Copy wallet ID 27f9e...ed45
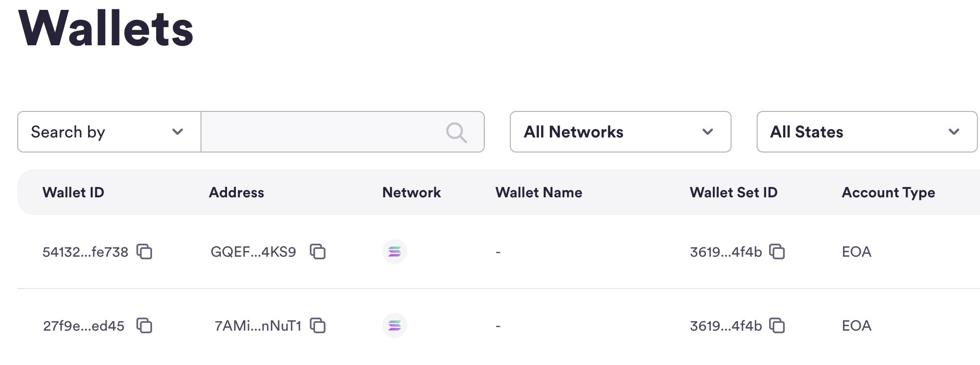980x365 pixels. coord(144,325)
